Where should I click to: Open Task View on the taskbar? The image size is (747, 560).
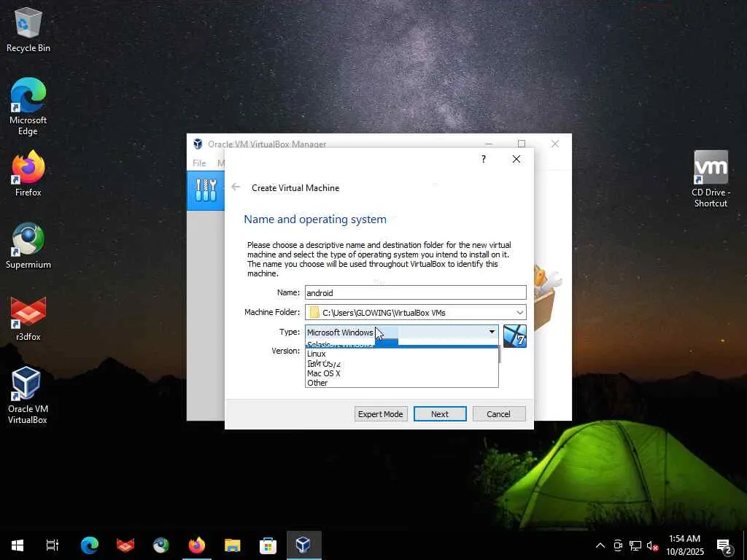[x=52, y=545]
